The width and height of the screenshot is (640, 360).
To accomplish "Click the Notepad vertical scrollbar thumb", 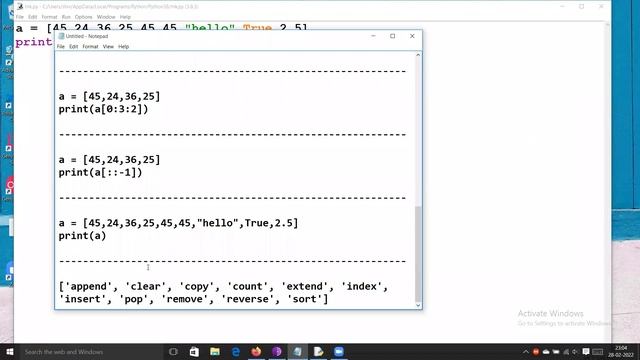I will tap(418, 253).
